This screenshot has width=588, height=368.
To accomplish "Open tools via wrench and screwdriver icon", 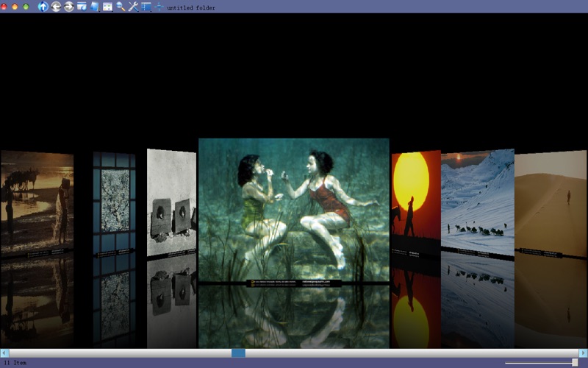I will click(x=133, y=7).
